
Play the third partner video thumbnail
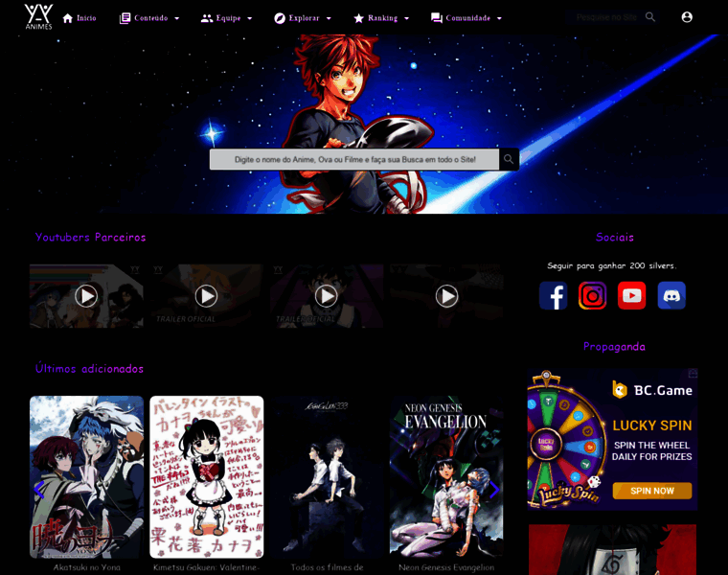tap(327, 296)
